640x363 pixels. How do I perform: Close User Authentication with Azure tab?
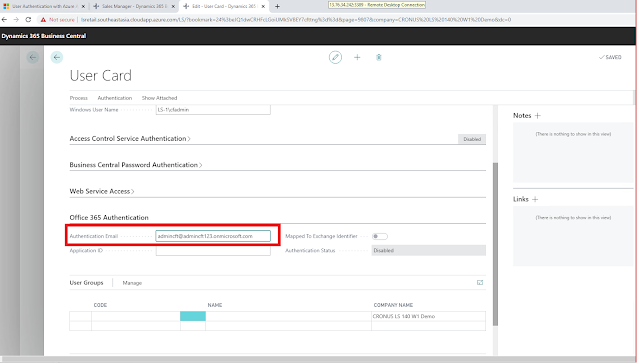coord(83,7)
